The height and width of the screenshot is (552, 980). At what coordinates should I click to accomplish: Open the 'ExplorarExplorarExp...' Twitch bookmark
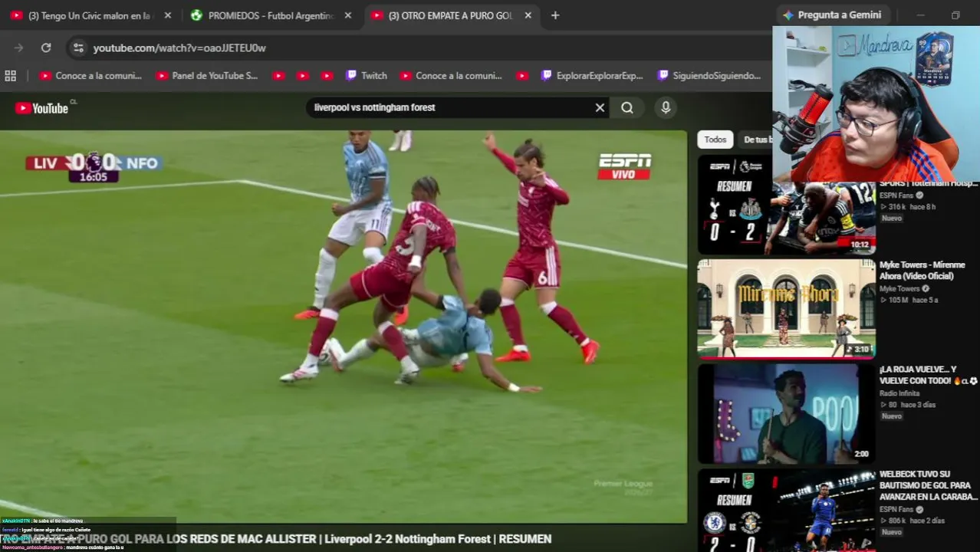(592, 76)
